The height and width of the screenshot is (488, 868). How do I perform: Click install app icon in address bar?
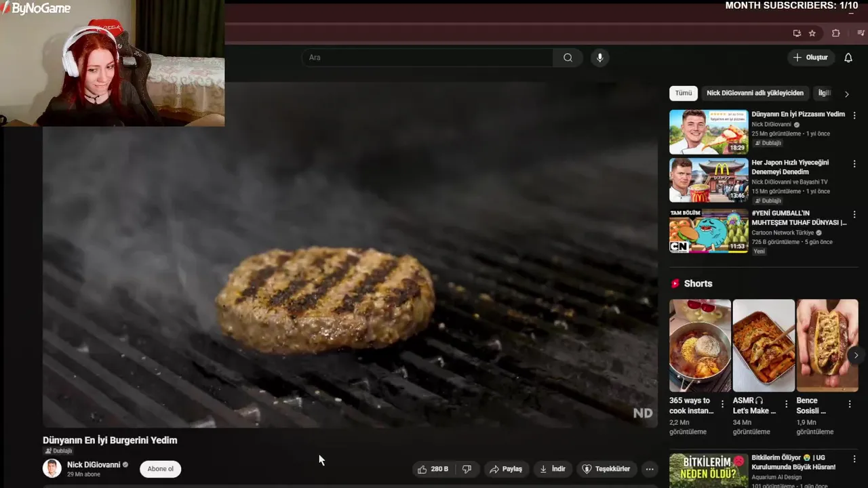[797, 33]
